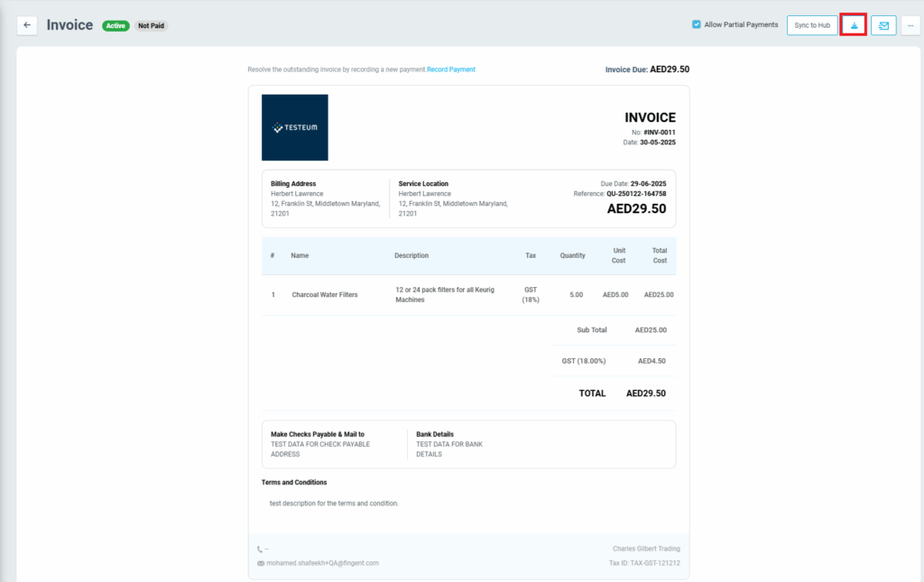Image resolution: width=924 pixels, height=582 pixels.
Task: Click the phone icon in invoice footer
Action: 261,549
